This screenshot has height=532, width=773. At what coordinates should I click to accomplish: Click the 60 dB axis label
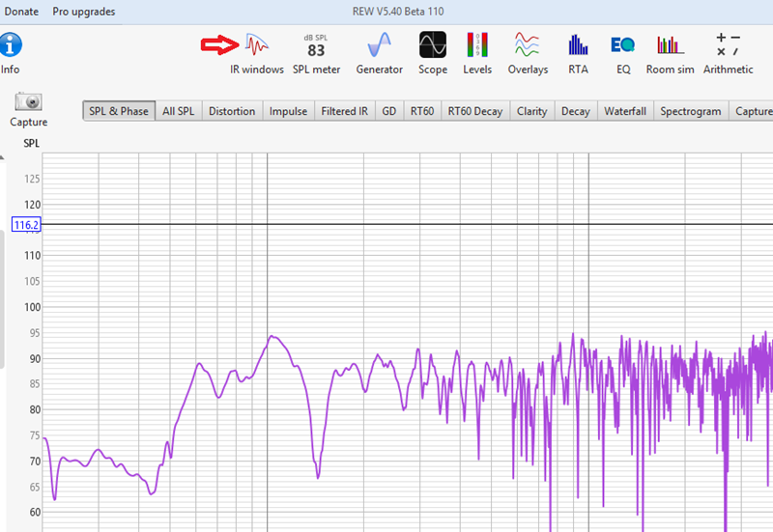(x=35, y=513)
